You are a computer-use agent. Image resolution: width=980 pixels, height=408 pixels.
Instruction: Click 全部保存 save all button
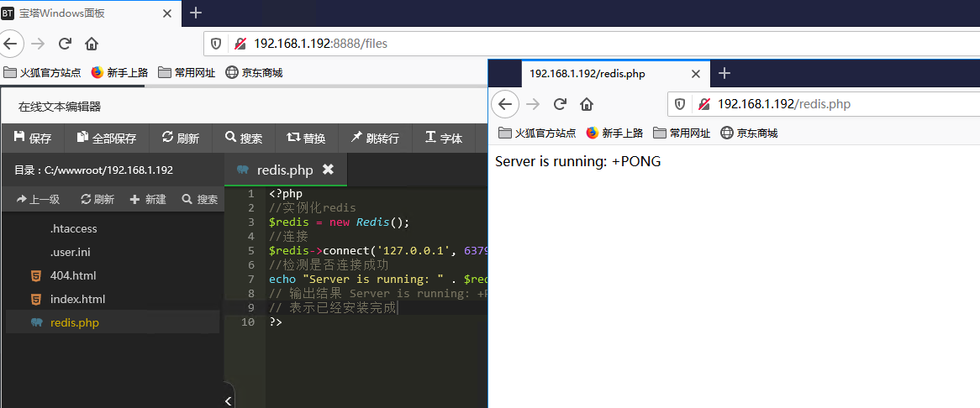[106, 138]
